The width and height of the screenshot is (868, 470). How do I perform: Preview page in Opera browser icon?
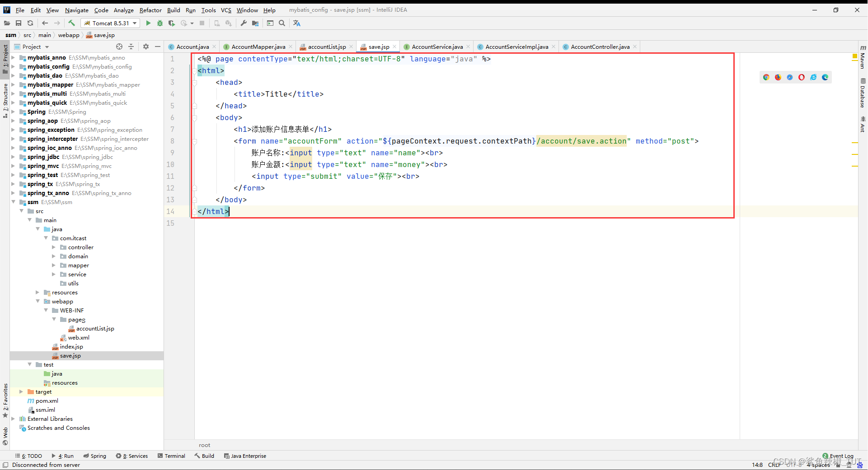click(802, 77)
